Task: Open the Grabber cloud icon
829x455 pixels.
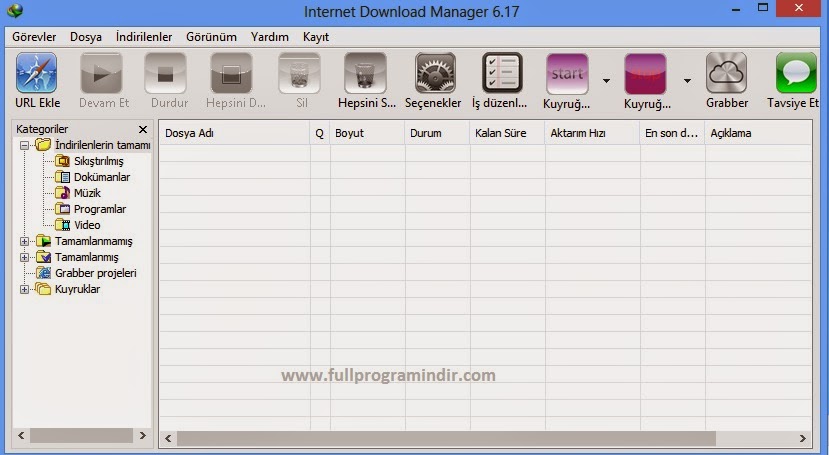Action: tap(726, 73)
